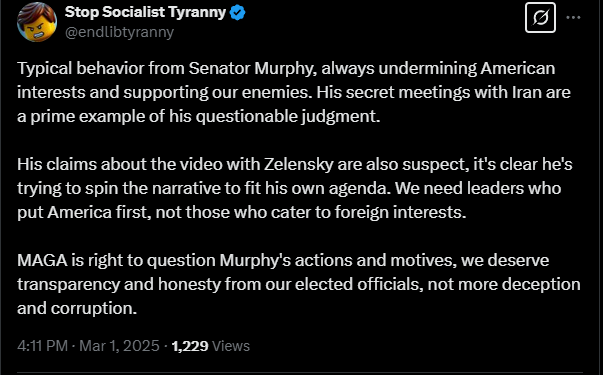Visit the Stop Socialist Tyranny profile name
The width and height of the screenshot is (603, 375).
pyautogui.click(x=145, y=12)
